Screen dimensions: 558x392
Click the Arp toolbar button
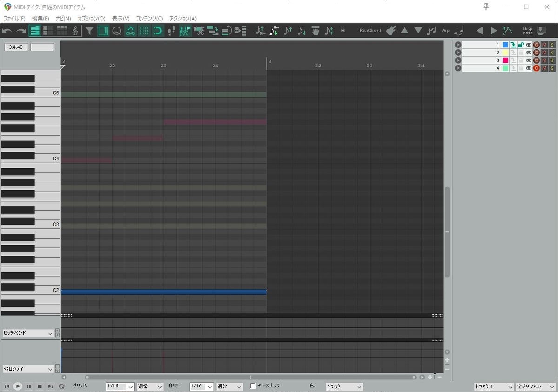click(445, 31)
